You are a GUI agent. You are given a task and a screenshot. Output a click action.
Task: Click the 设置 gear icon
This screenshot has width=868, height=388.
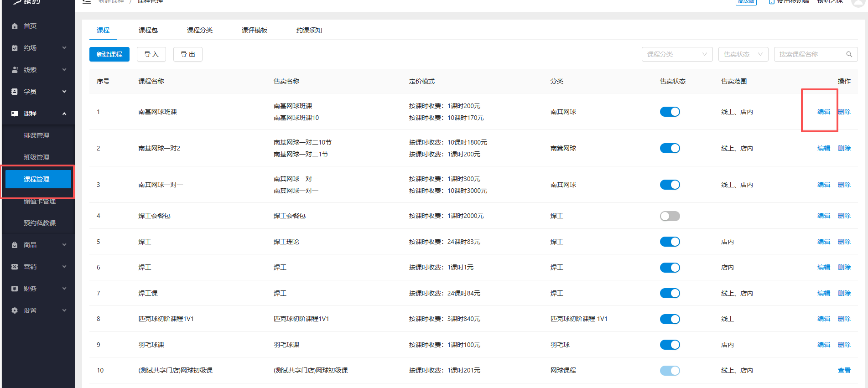[15, 310]
